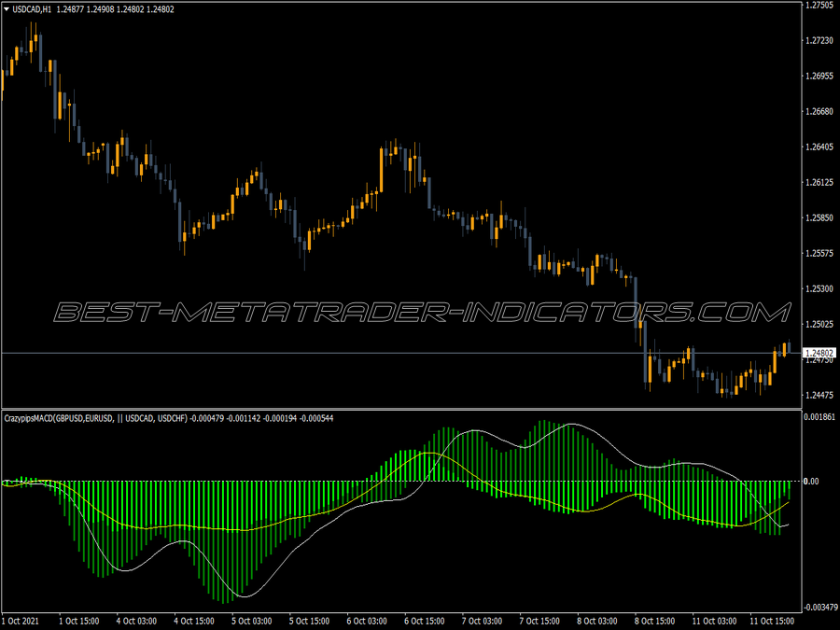Click price scale label 1.25575
The width and height of the screenshot is (840, 630).
[819, 253]
